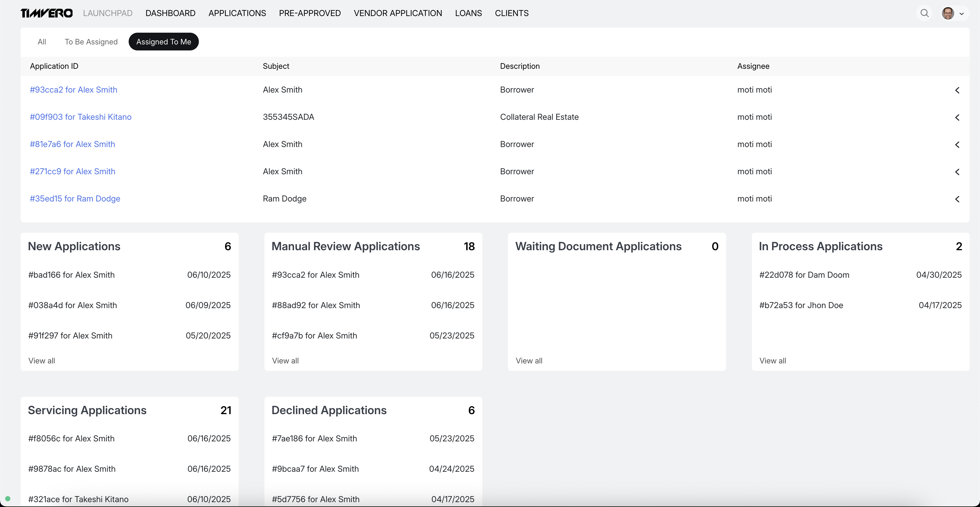The width and height of the screenshot is (980, 507).
Task: Click the green status dot indicator
Action: 8,499
